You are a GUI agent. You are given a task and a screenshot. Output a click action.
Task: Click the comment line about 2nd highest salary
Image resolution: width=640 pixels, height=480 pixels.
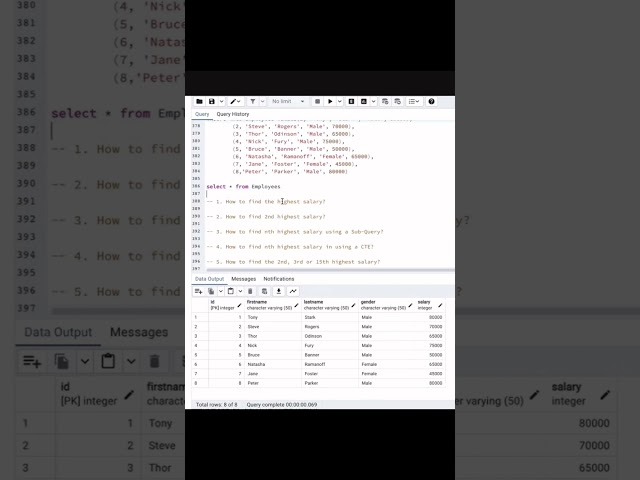tap(266, 217)
